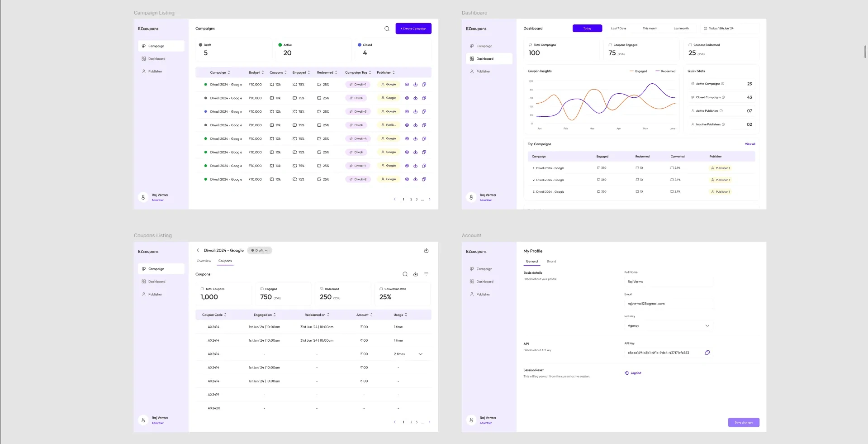Click the search icon in Campaigns header
The image size is (868, 444).
387,29
